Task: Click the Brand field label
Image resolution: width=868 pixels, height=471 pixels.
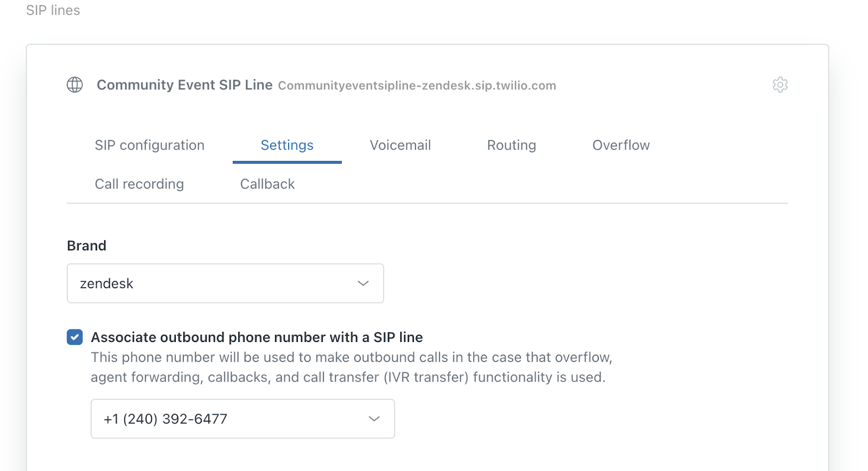Action: click(86, 246)
